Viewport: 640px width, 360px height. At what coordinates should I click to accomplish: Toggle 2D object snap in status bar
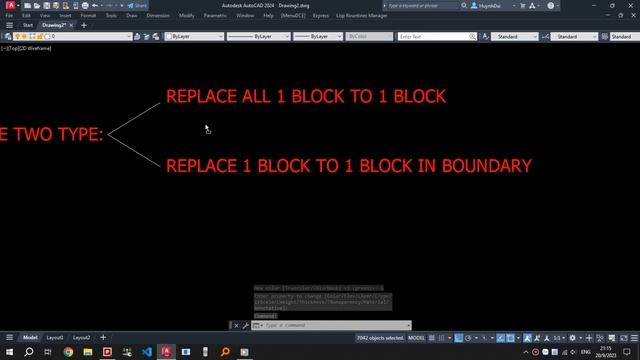(x=510, y=338)
